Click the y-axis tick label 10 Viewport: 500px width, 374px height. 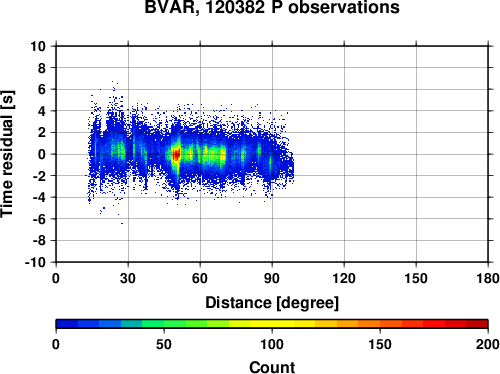coord(38,46)
